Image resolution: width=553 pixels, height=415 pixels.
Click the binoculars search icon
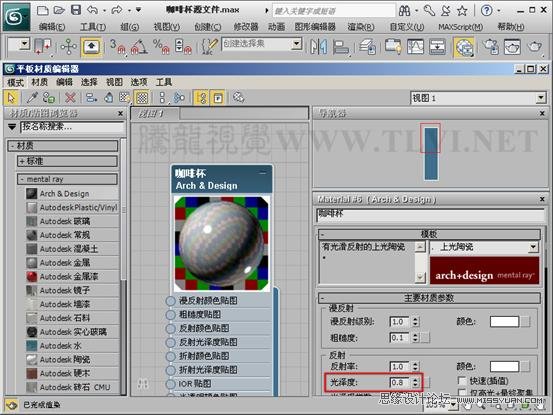[x=405, y=11]
